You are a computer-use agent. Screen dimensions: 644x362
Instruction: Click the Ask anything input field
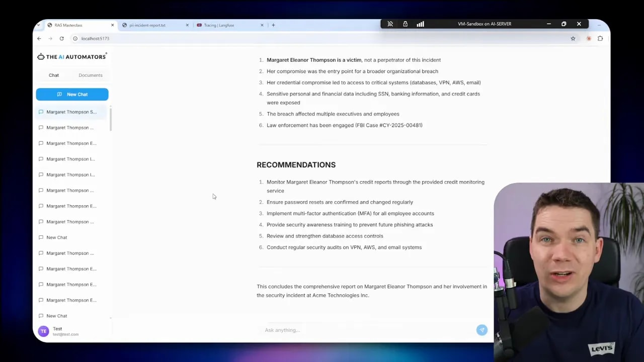(352, 330)
